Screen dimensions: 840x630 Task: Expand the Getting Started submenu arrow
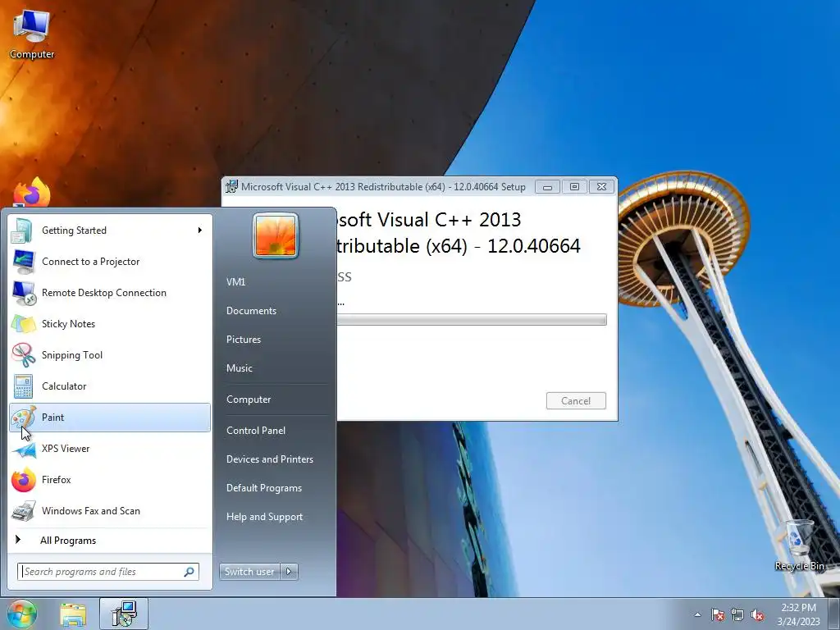[200, 231]
